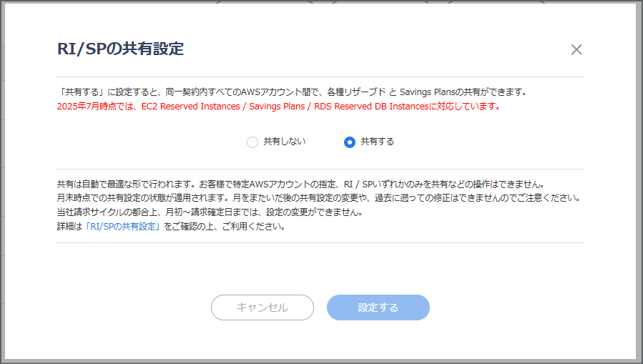Open the 「RI/SPの共有設定」 details link

[x=123, y=226]
